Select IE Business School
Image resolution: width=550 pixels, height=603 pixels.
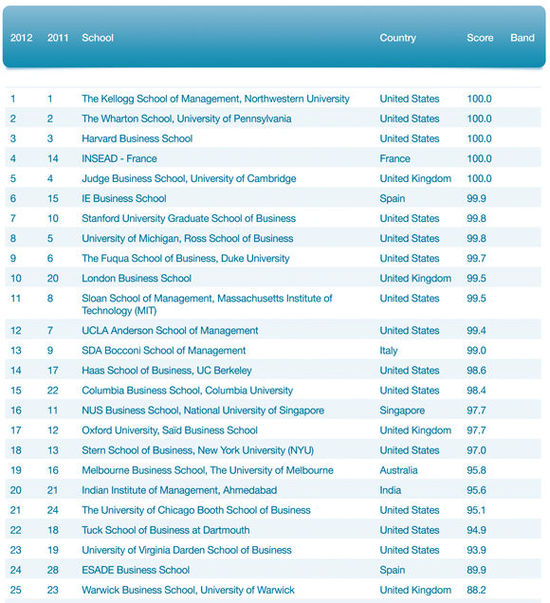coord(124,198)
